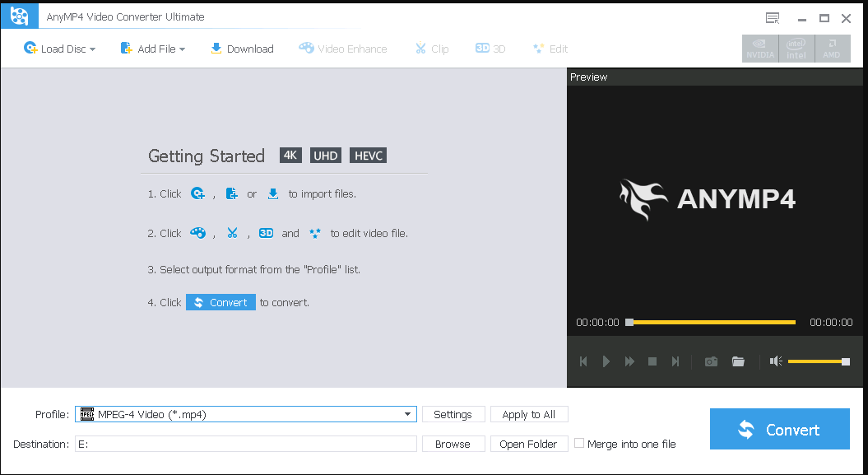Click the preview seek bar

(x=711, y=322)
